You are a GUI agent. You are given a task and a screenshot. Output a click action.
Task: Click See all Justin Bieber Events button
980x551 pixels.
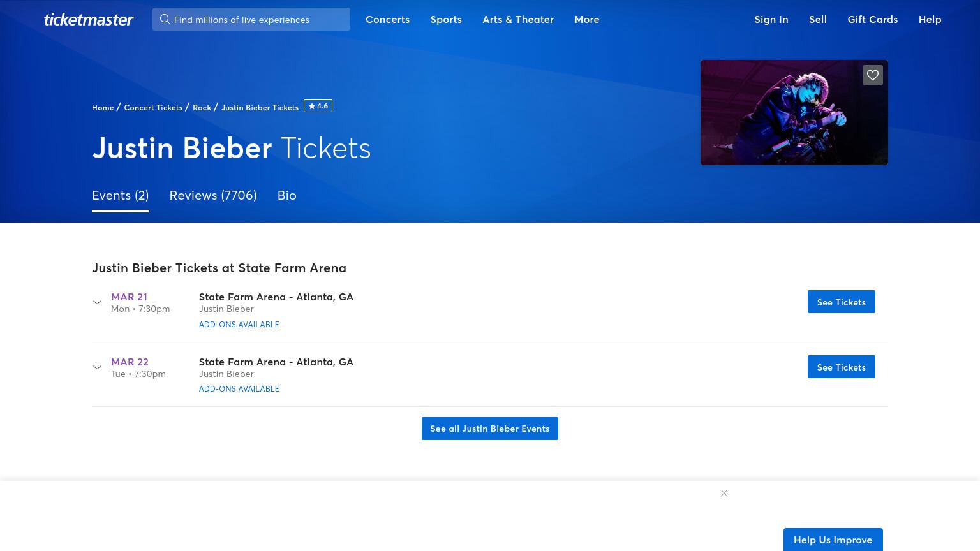tap(490, 429)
